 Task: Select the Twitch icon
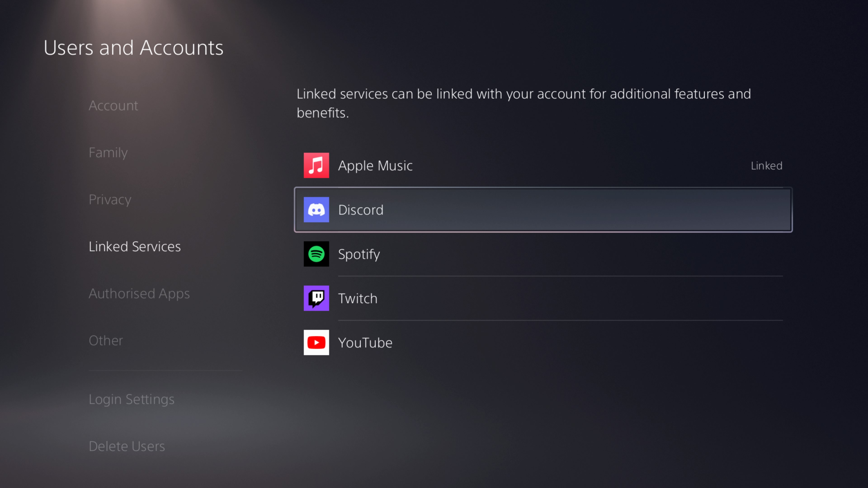(316, 298)
